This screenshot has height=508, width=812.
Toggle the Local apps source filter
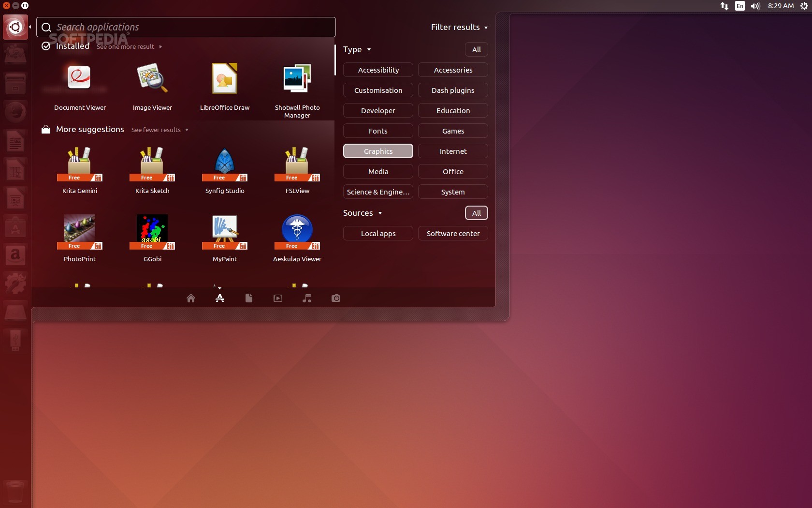coord(378,234)
